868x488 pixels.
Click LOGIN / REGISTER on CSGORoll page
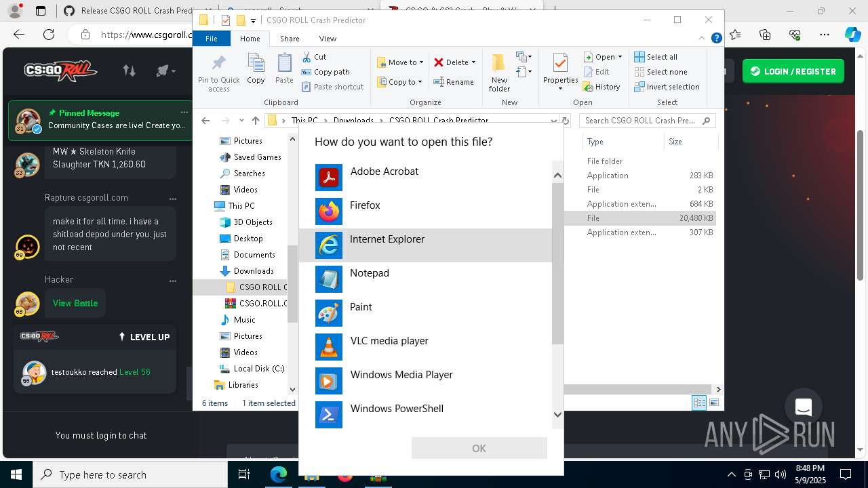[x=793, y=71]
